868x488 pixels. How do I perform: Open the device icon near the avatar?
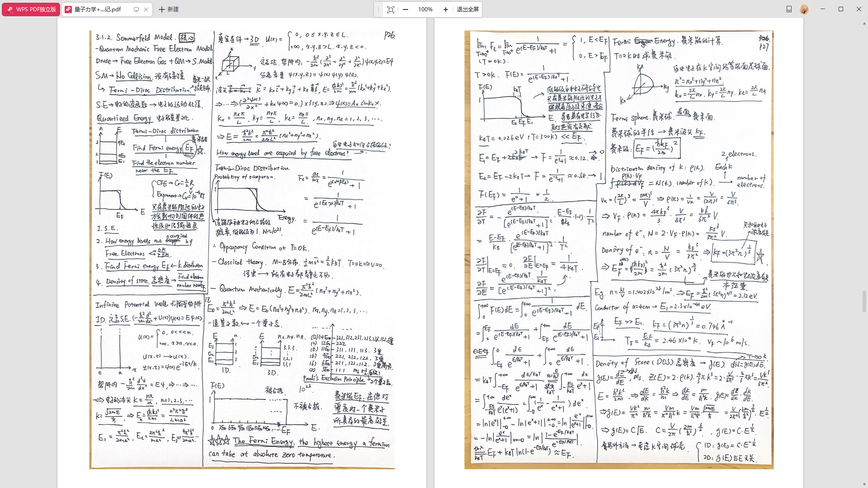point(789,9)
